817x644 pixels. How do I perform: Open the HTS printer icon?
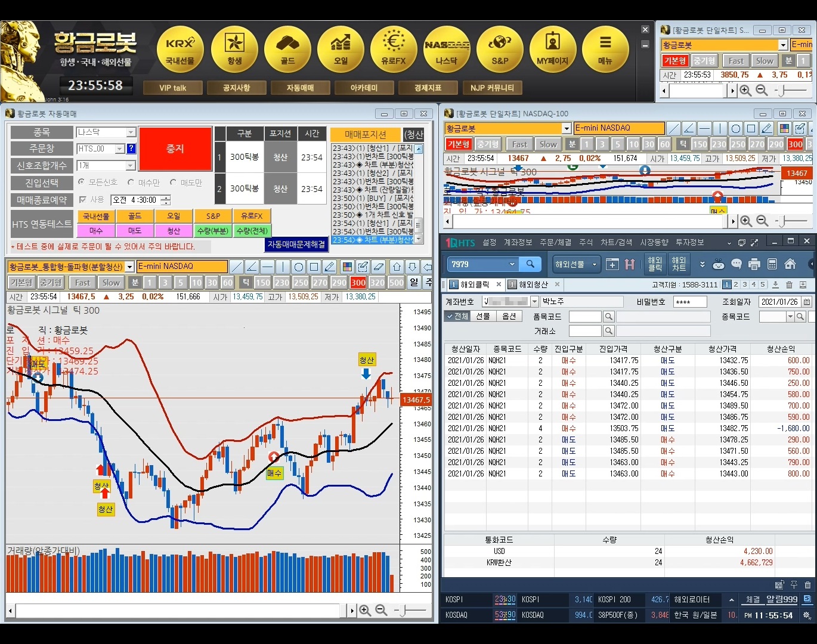click(x=754, y=264)
